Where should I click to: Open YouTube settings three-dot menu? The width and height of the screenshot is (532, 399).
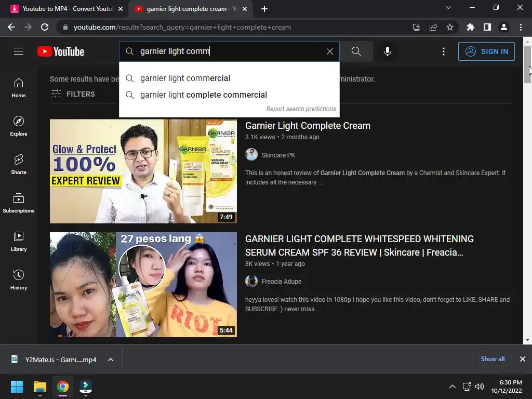point(444,51)
